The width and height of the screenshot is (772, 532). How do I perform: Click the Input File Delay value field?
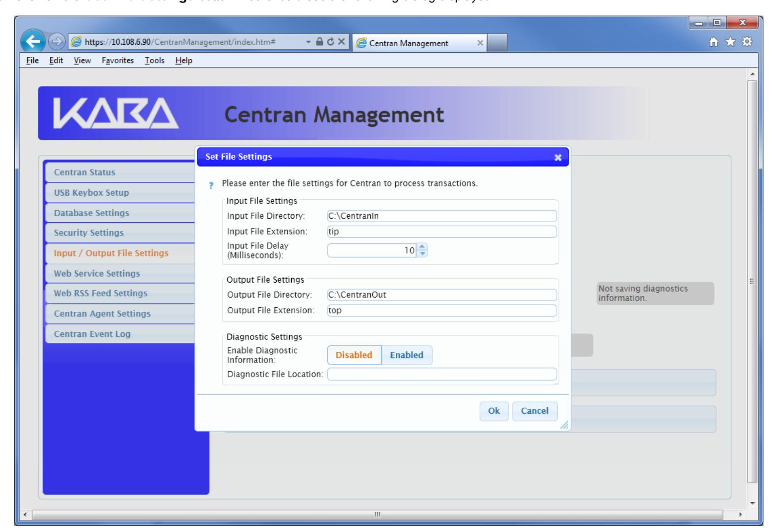pos(372,250)
